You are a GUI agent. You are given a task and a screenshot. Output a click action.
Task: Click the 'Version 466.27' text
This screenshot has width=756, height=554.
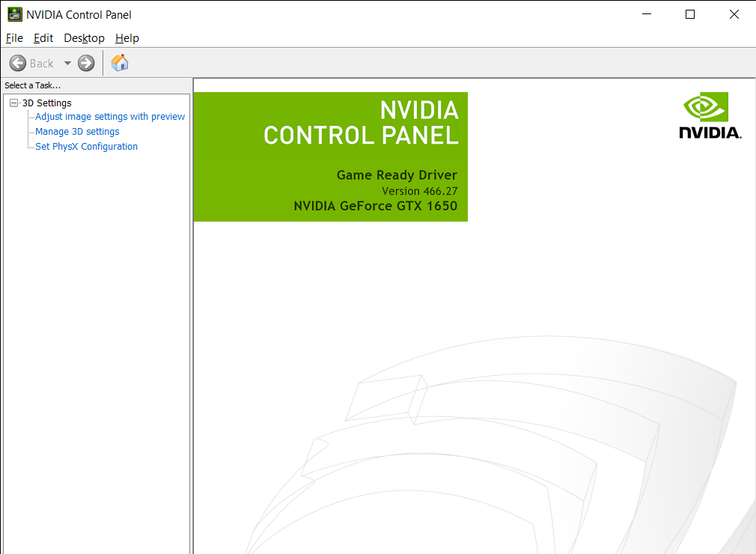coord(419,191)
